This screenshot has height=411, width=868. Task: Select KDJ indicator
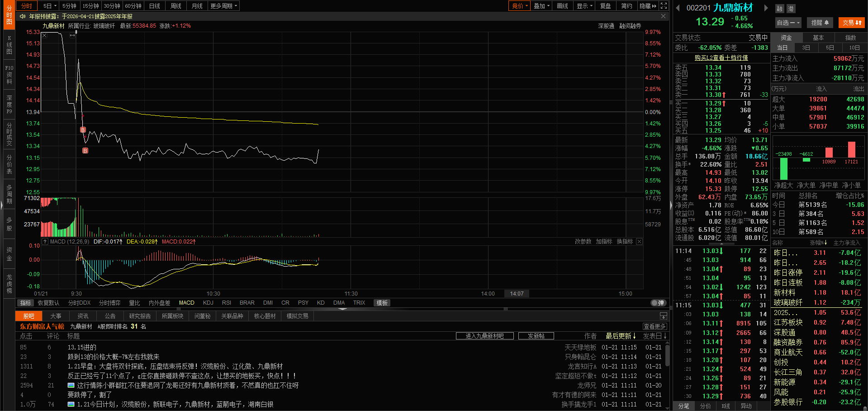(x=208, y=303)
